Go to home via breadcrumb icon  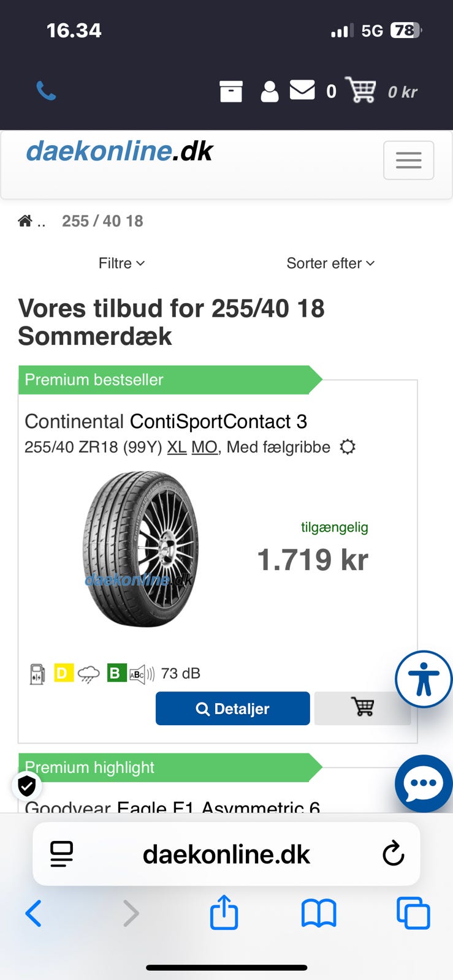tap(25, 221)
